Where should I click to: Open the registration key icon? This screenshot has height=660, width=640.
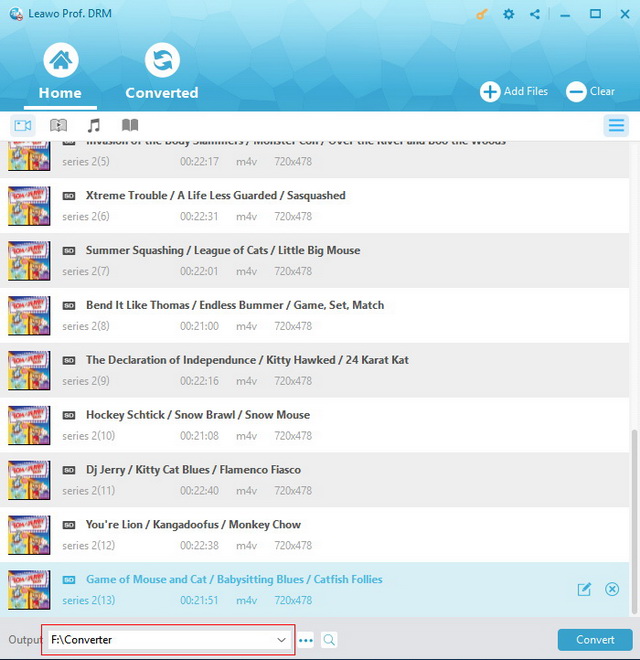[481, 14]
